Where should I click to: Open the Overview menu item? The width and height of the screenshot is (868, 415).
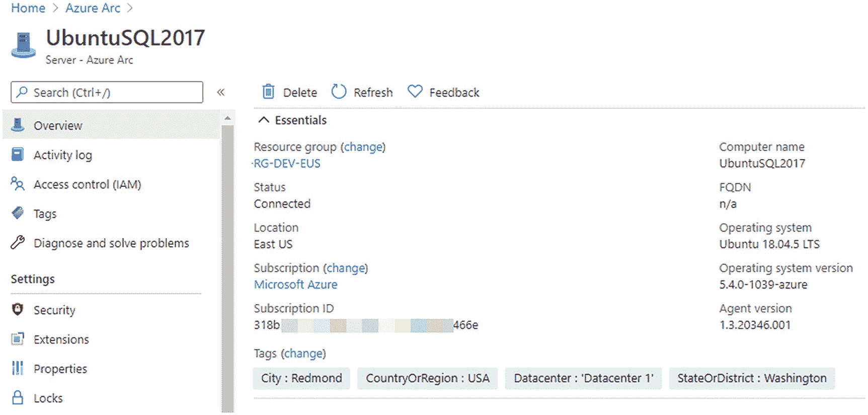coord(112,125)
